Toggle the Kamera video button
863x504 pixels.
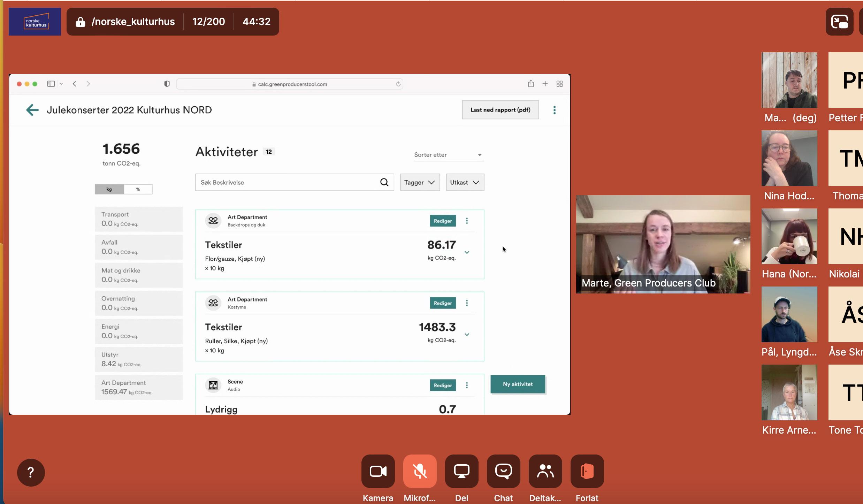tap(378, 471)
